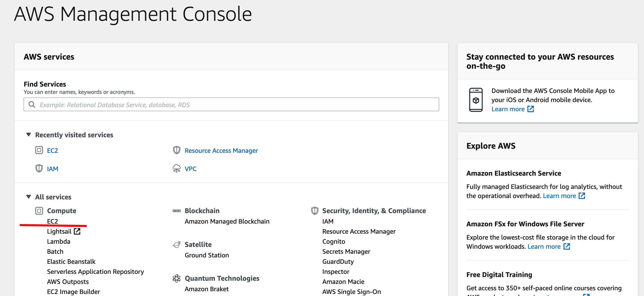Click the Security, Identity, & Compliance shield icon
Image resolution: width=644 pixels, height=296 pixels.
point(315,211)
